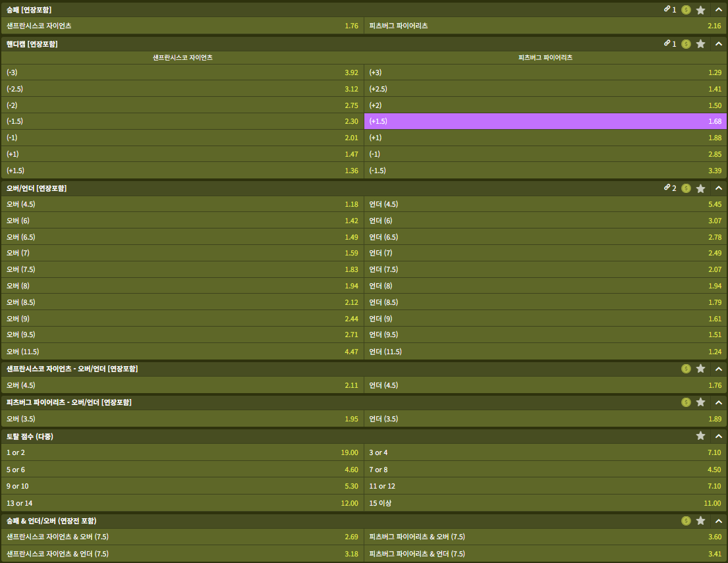Select Giants handicap (-2.5) at 3.12
This screenshot has height=563, width=728.
click(182, 89)
